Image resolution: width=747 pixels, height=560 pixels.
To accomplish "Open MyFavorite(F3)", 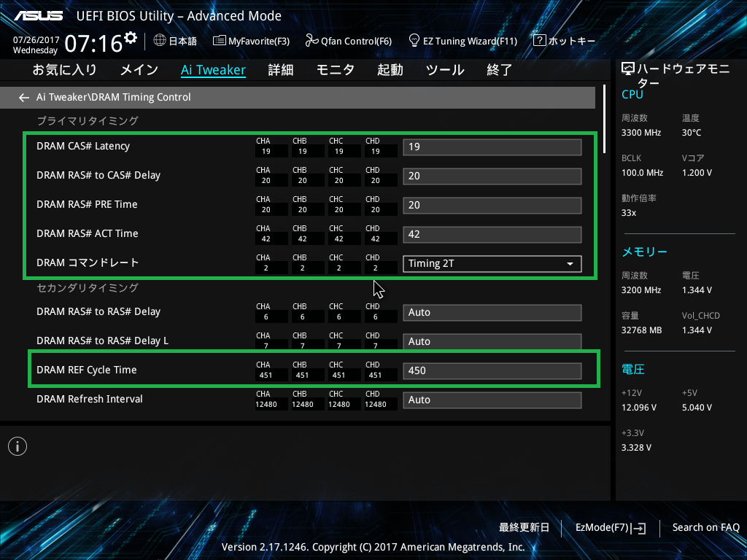I will (x=252, y=41).
